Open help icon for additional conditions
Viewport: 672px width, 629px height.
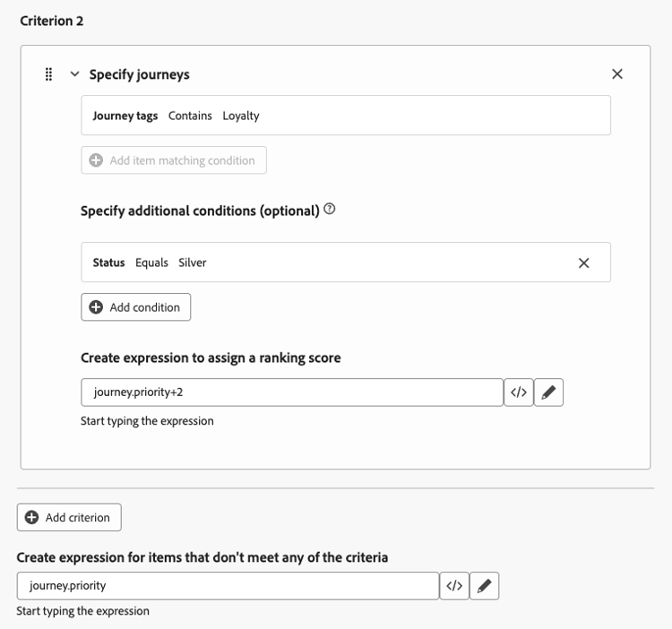(330, 210)
